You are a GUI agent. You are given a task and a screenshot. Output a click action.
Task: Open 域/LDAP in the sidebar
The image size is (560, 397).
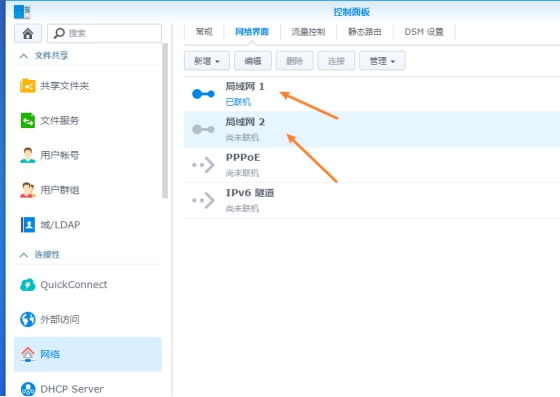pos(88,225)
